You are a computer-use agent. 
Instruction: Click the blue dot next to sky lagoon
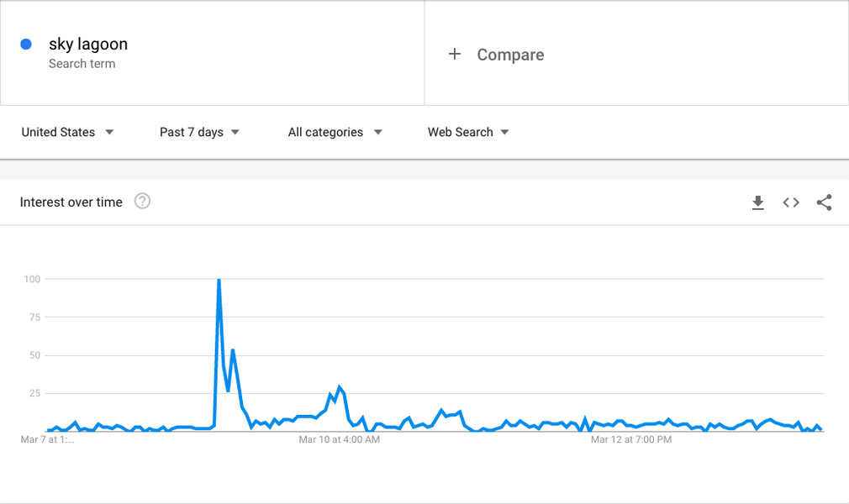[26, 45]
